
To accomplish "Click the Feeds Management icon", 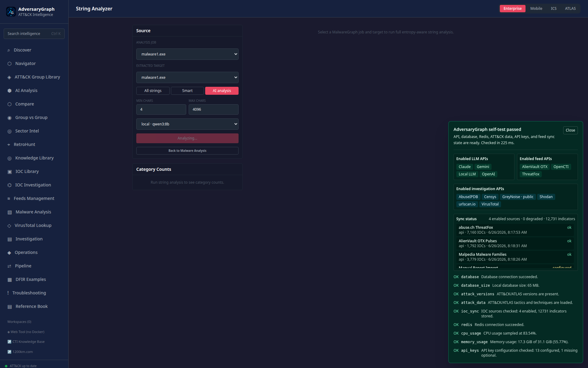I will pyautogui.click(x=9, y=199).
